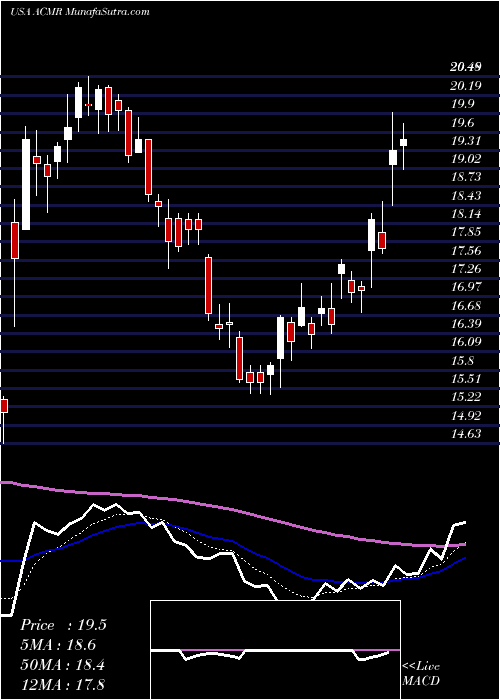The width and height of the screenshot is (500, 700).
Task: Click the 50MA : 18.4 legend entry
Action: (x=62, y=665)
